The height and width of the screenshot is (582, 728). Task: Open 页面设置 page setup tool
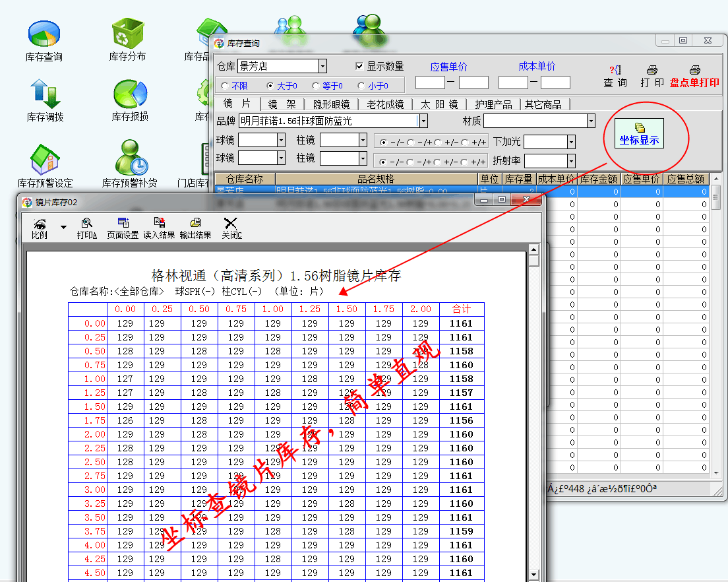coord(123,228)
